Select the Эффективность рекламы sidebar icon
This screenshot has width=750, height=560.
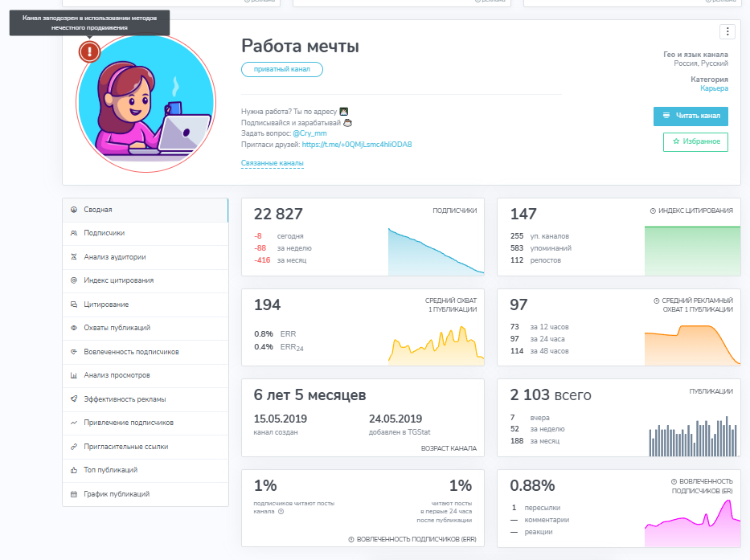[x=73, y=399]
